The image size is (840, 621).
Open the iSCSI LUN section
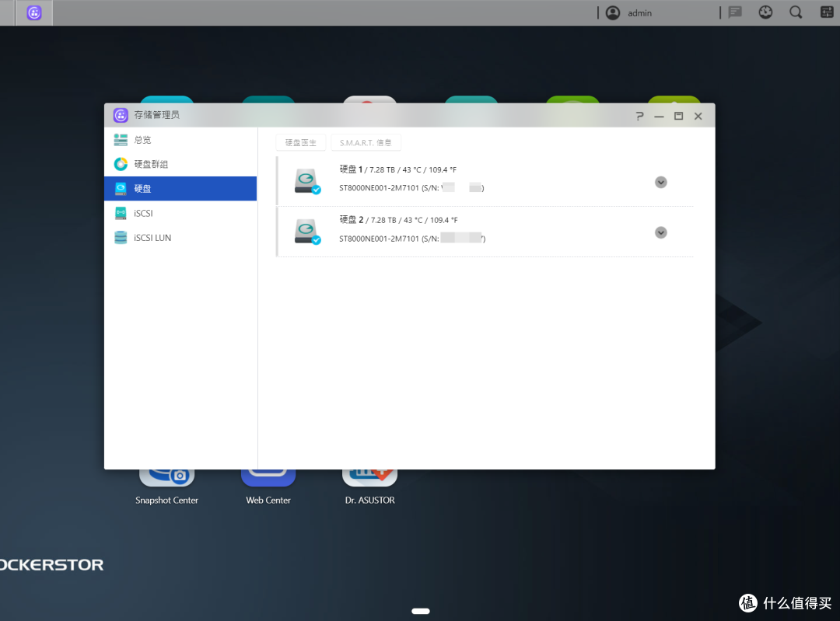[x=152, y=238]
